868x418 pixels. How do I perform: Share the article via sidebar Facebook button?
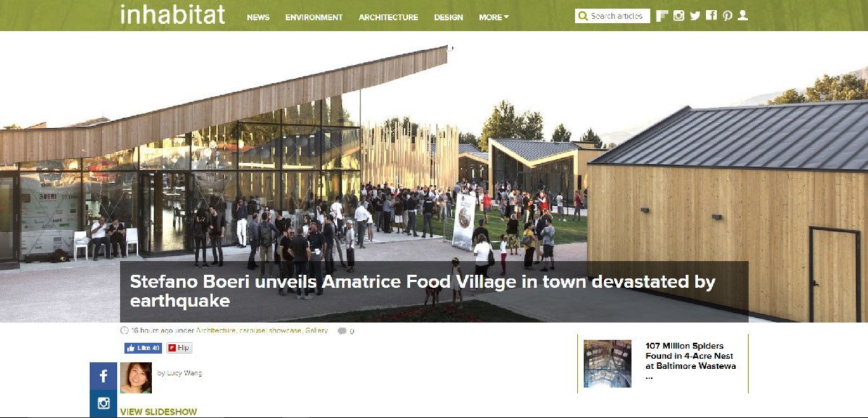pyautogui.click(x=103, y=376)
